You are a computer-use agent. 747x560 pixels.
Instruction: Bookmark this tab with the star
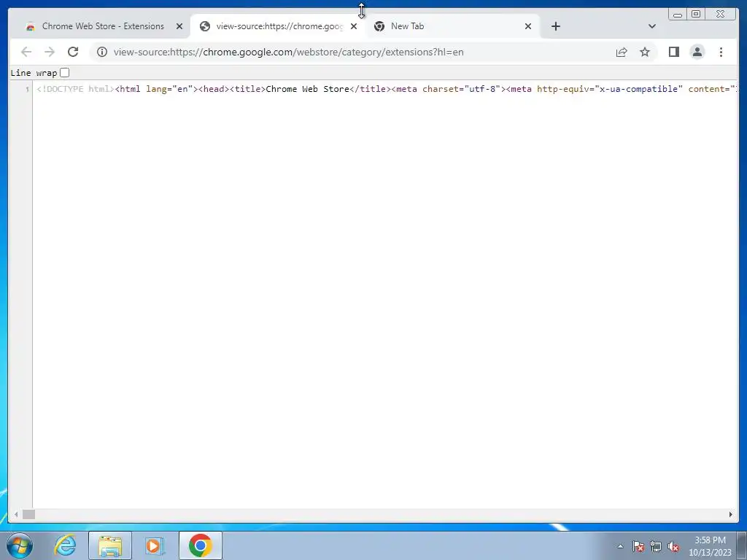click(645, 52)
